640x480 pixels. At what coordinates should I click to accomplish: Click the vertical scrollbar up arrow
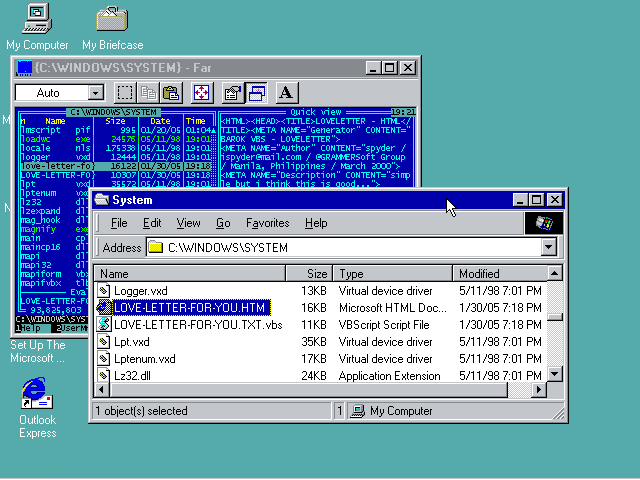click(x=555, y=273)
